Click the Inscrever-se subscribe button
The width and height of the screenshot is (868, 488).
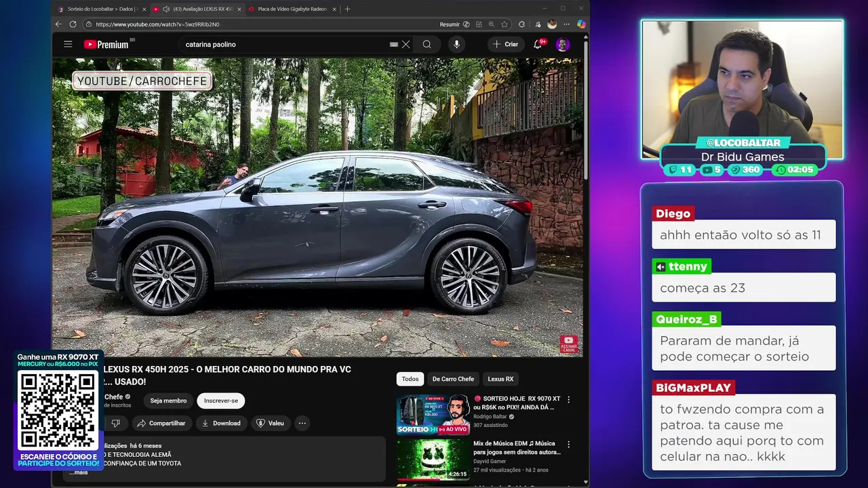221,401
